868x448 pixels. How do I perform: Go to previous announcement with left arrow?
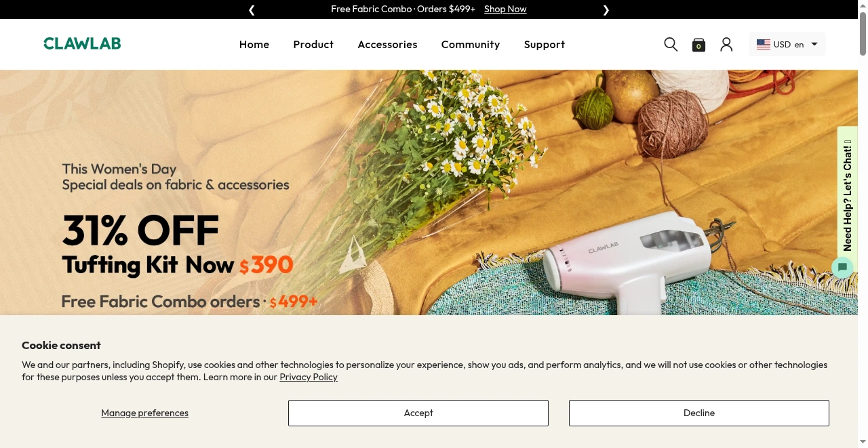point(252,9)
